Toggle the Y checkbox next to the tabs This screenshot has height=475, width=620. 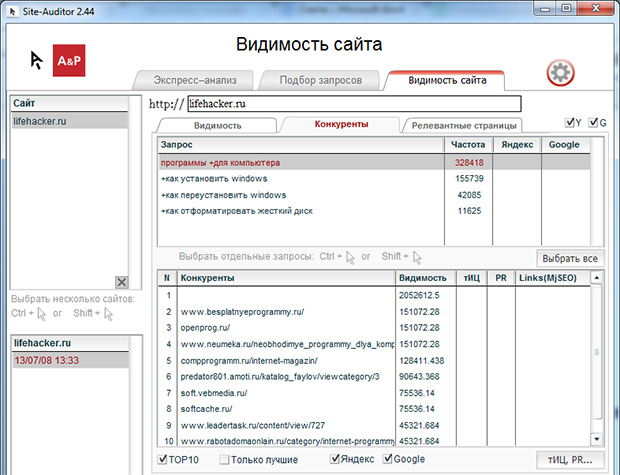tap(569, 122)
